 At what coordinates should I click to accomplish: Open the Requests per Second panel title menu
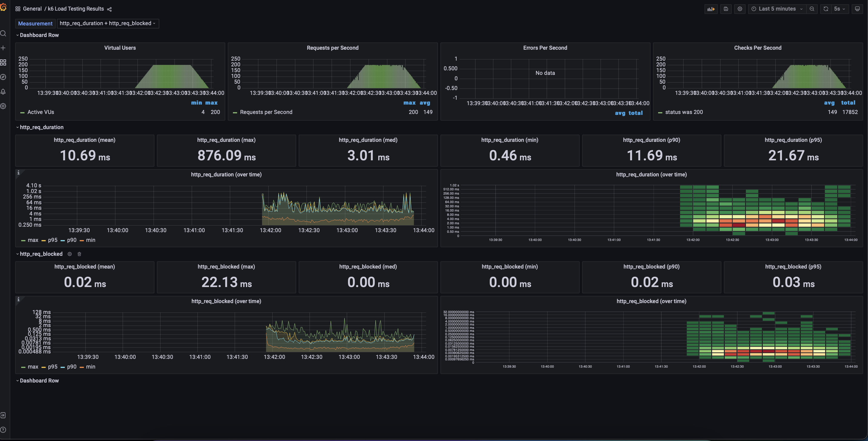tap(332, 48)
